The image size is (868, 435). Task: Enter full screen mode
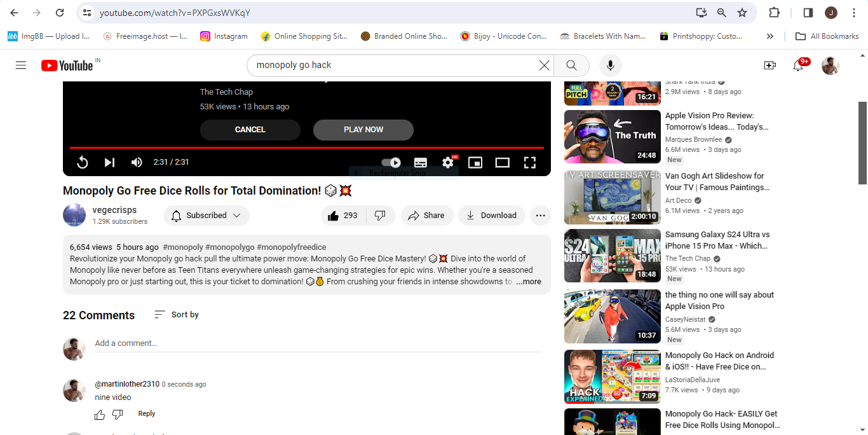coord(530,162)
